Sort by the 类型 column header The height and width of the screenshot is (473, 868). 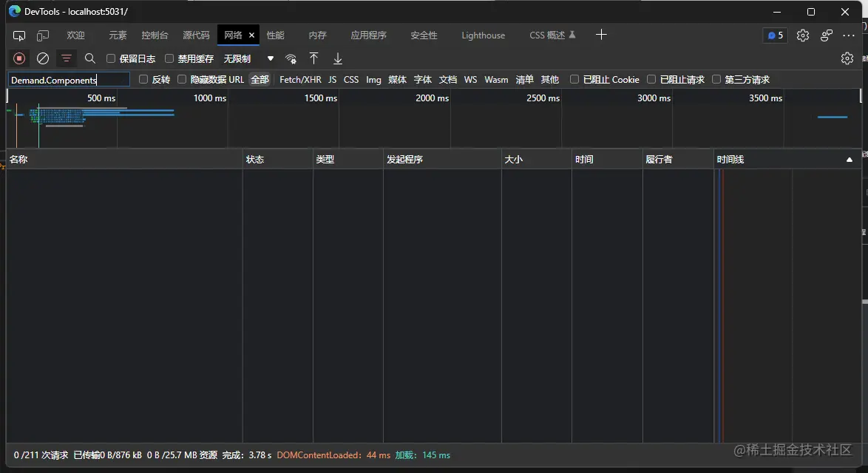pyautogui.click(x=348, y=160)
